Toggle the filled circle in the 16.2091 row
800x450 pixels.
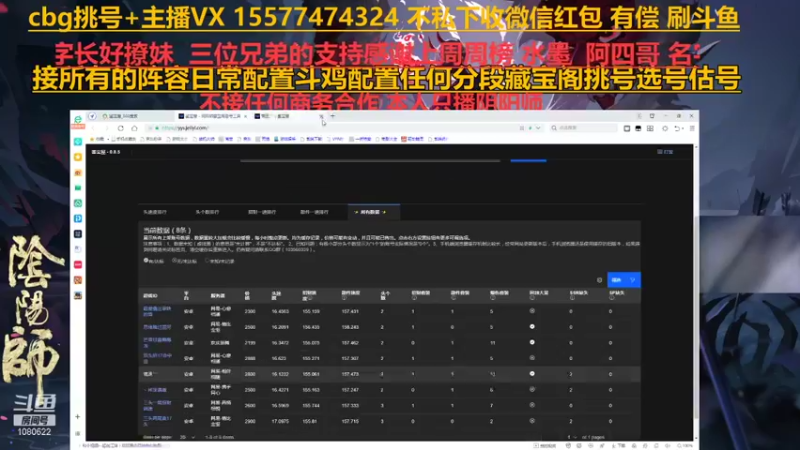coord(532,327)
